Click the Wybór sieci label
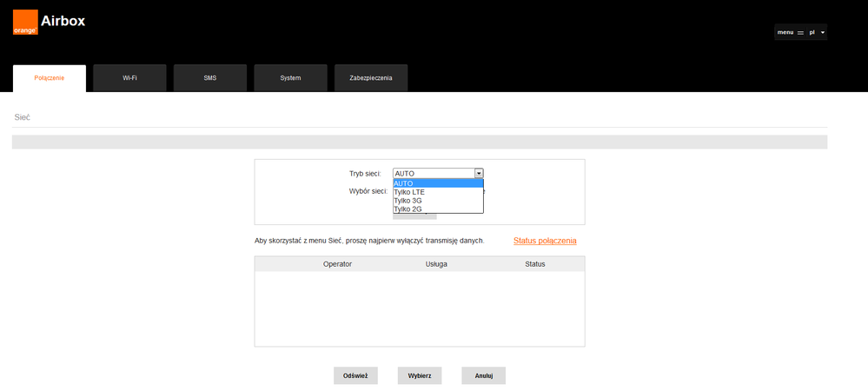868x391 pixels. tap(368, 191)
